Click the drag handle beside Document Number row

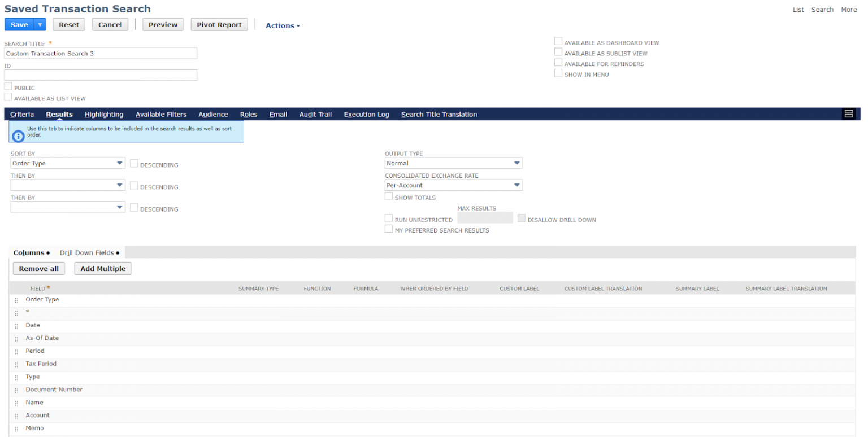coord(16,391)
